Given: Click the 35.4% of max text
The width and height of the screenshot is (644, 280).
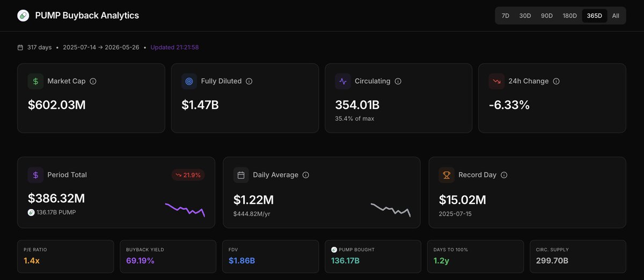Looking at the screenshot, I should [x=355, y=119].
